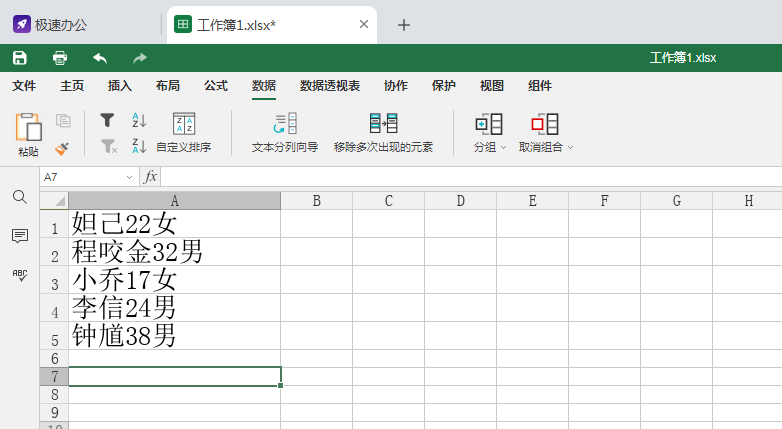Switch to the 主页 tab
The width and height of the screenshot is (782, 429).
[72, 86]
